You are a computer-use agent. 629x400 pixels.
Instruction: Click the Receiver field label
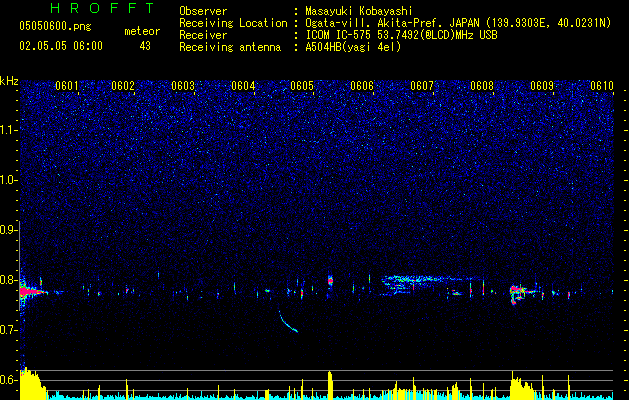click(203, 35)
